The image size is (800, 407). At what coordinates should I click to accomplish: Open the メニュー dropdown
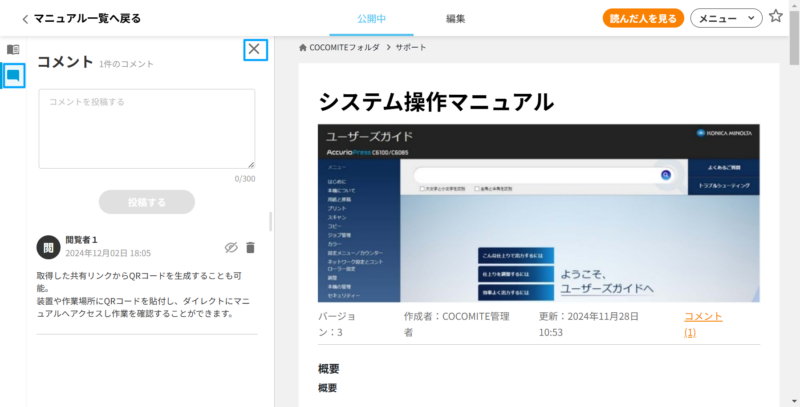[x=726, y=18]
